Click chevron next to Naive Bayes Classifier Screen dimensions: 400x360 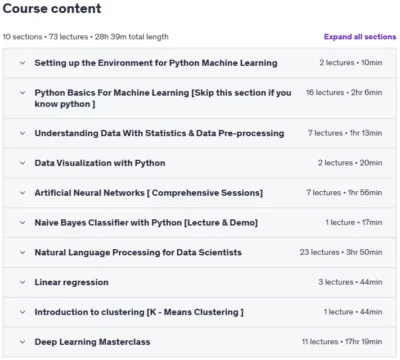(x=22, y=223)
